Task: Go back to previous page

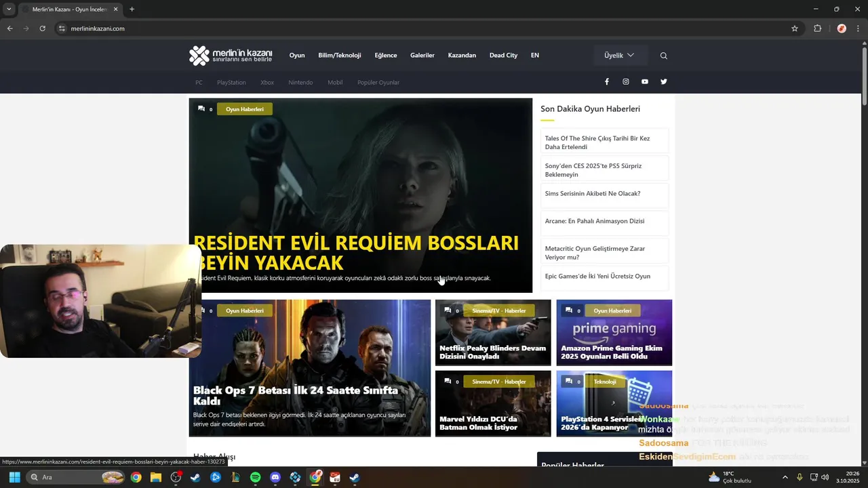Action: pos(9,28)
